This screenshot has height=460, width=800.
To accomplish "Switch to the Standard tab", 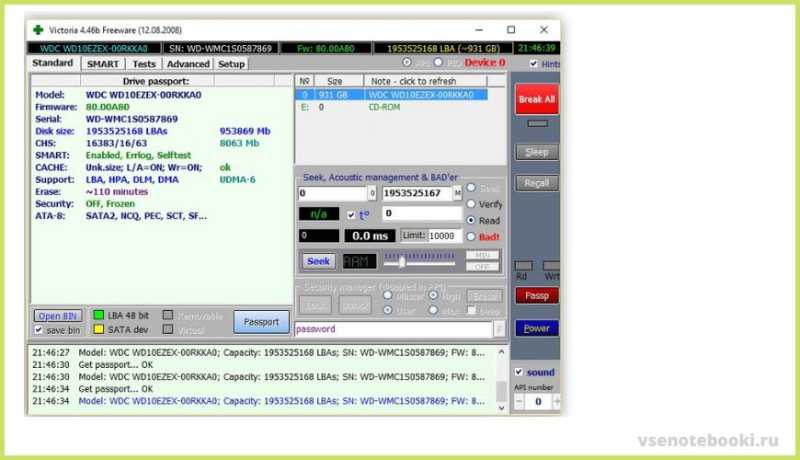I will click(x=53, y=63).
